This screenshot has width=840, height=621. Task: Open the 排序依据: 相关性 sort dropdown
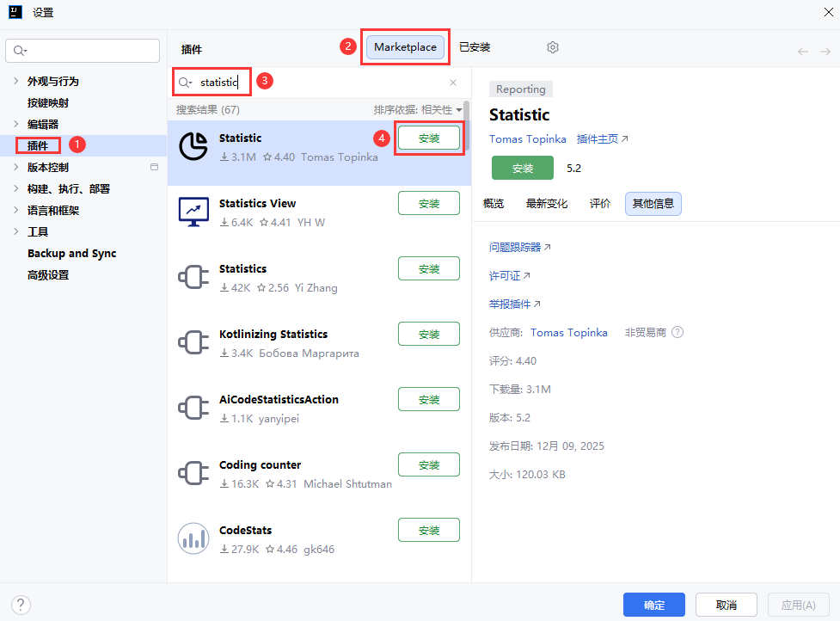(417, 110)
